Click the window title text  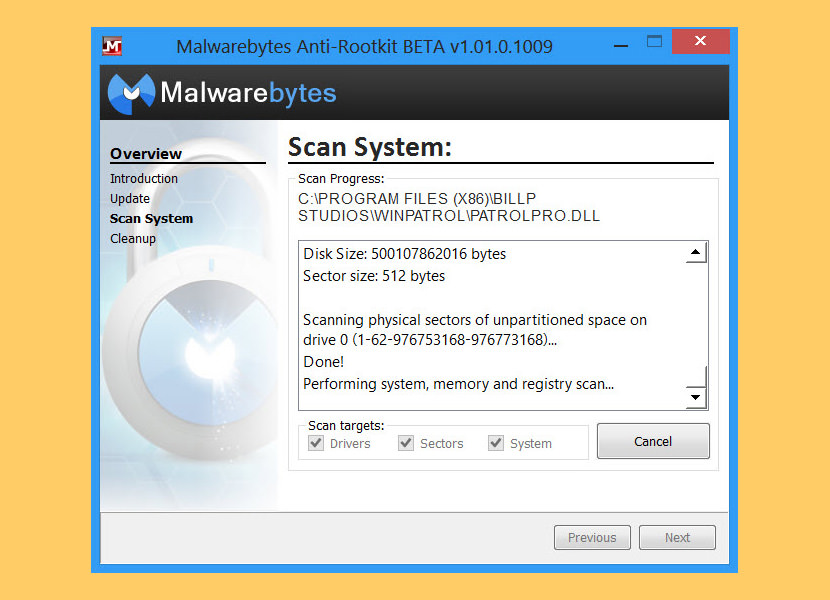pyautogui.click(x=364, y=47)
